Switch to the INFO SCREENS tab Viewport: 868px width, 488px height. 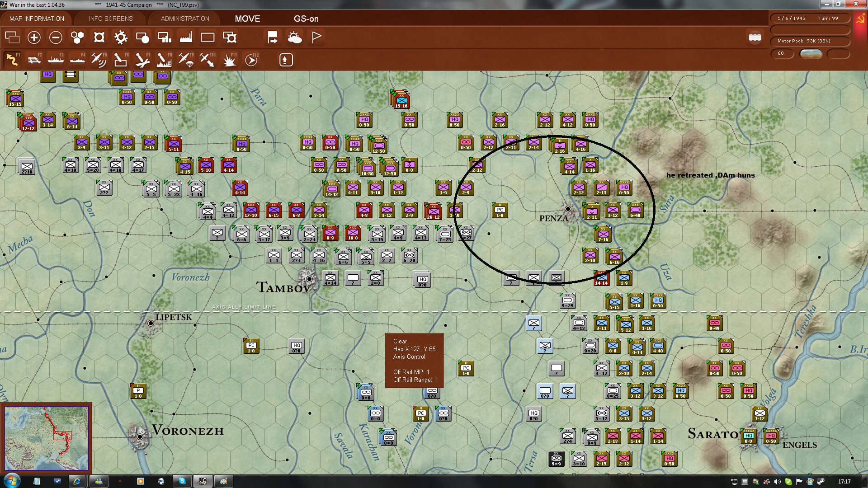pos(111,19)
